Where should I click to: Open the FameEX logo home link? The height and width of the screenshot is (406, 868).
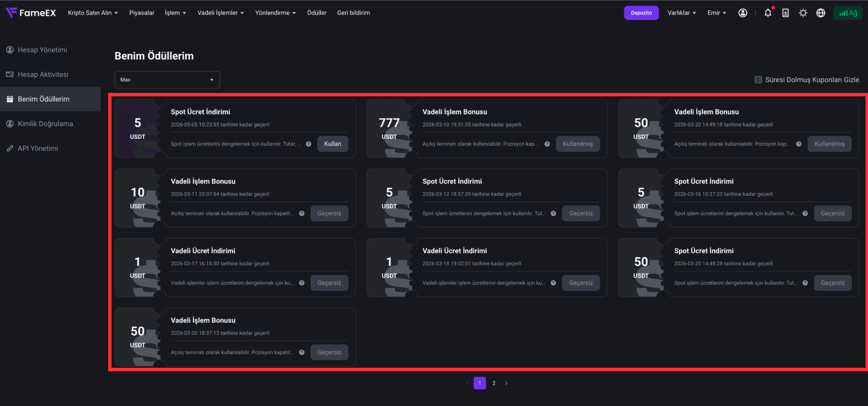[31, 13]
